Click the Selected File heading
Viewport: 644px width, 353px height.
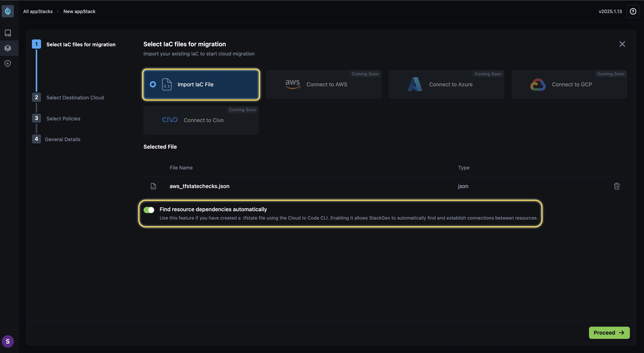160,147
